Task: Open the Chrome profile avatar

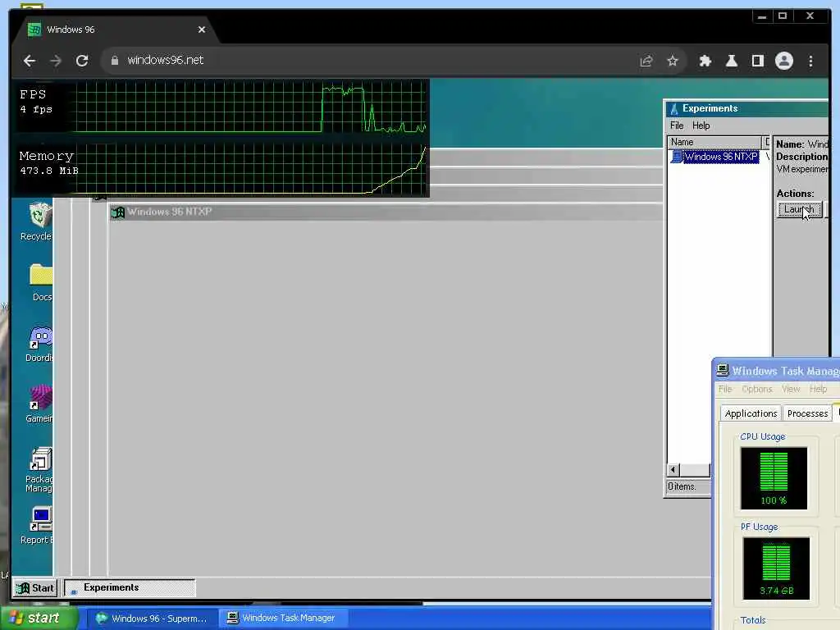Action: (x=783, y=61)
